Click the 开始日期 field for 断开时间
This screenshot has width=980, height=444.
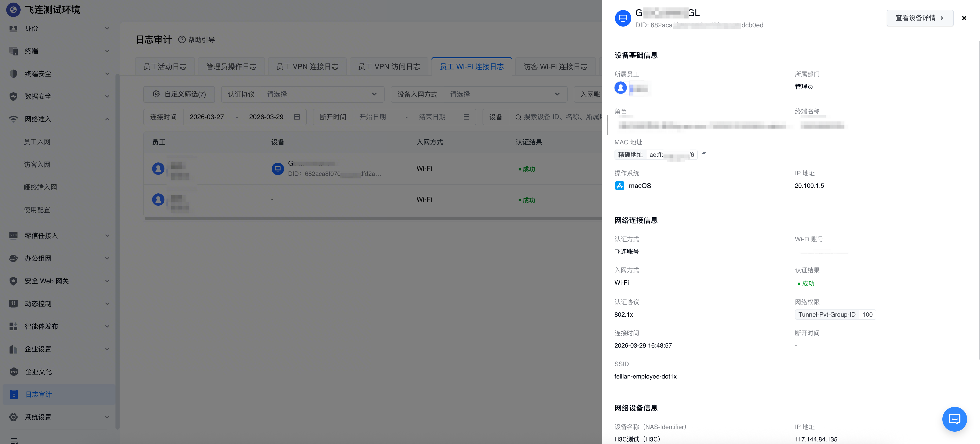coord(372,117)
